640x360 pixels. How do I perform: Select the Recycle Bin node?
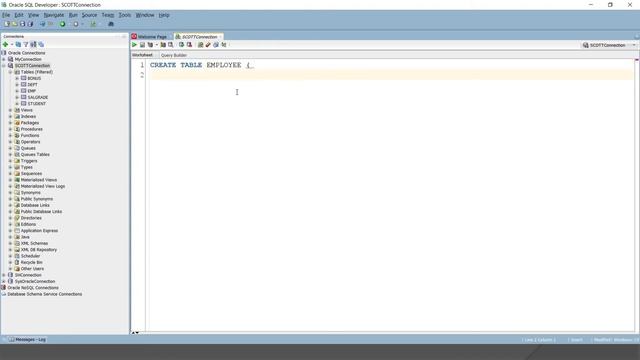[31, 262]
